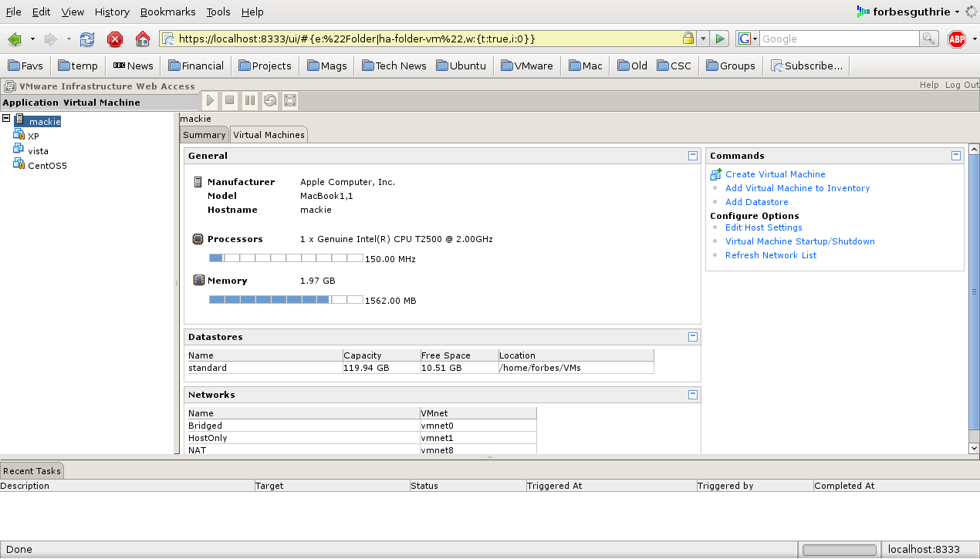Click the Power Off square toolbar icon
The height and width of the screenshot is (559, 980).
click(230, 100)
